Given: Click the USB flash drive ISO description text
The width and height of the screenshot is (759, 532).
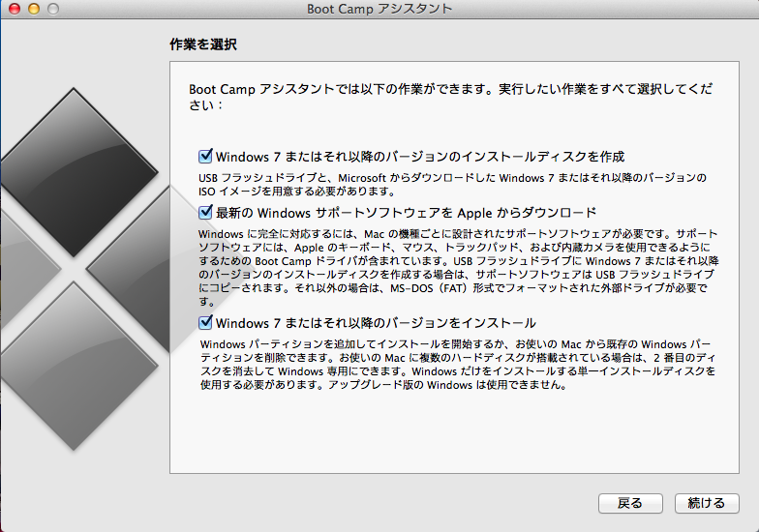Looking at the screenshot, I should pyautogui.click(x=452, y=184).
